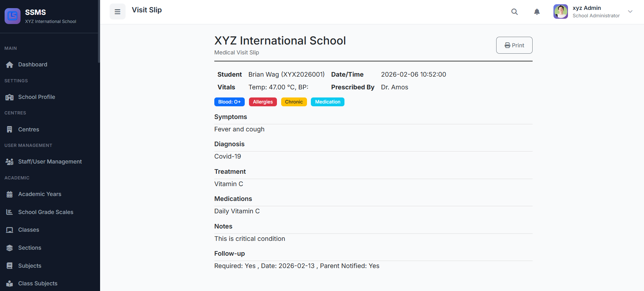Click the Academic Years calendar icon
This screenshot has height=291, width=644.
tap(10, 194)
